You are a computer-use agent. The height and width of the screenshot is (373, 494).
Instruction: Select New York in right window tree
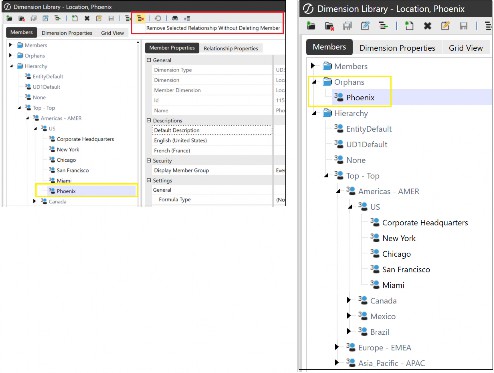tap(399, 238)
